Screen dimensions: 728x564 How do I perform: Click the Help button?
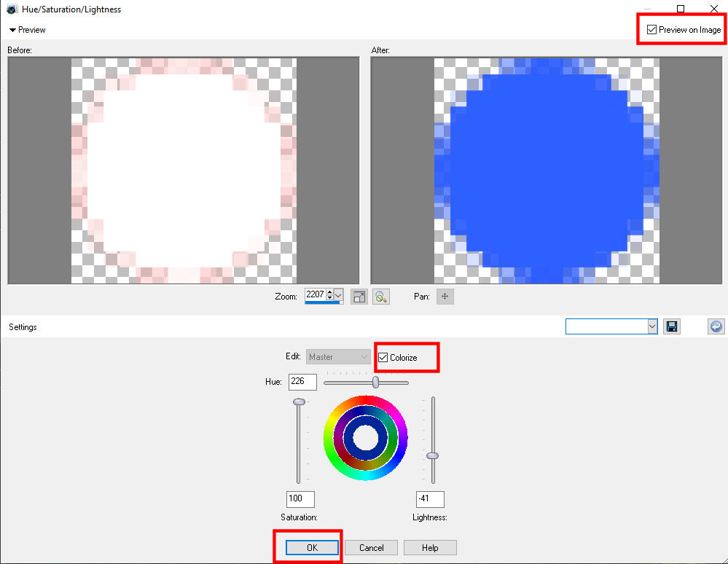click(430, 548)
